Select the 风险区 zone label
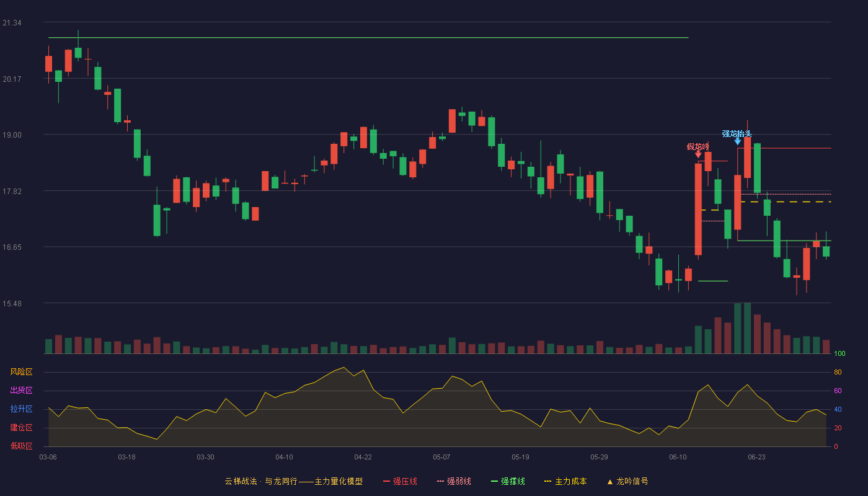The image size is (868, 496). pyautogui.click(x=21, y=372)
